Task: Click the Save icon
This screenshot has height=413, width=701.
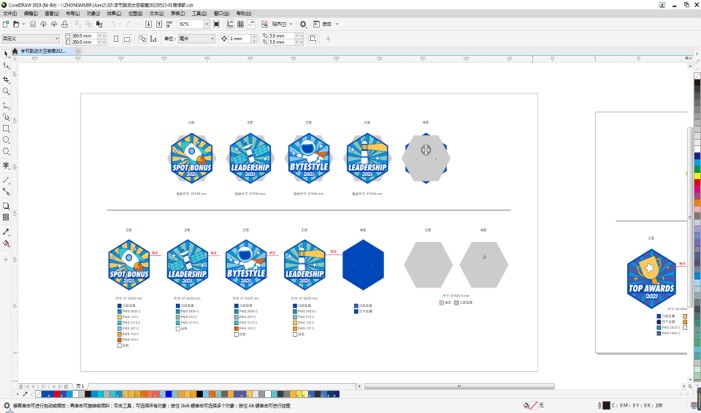Action: point(32,24)
